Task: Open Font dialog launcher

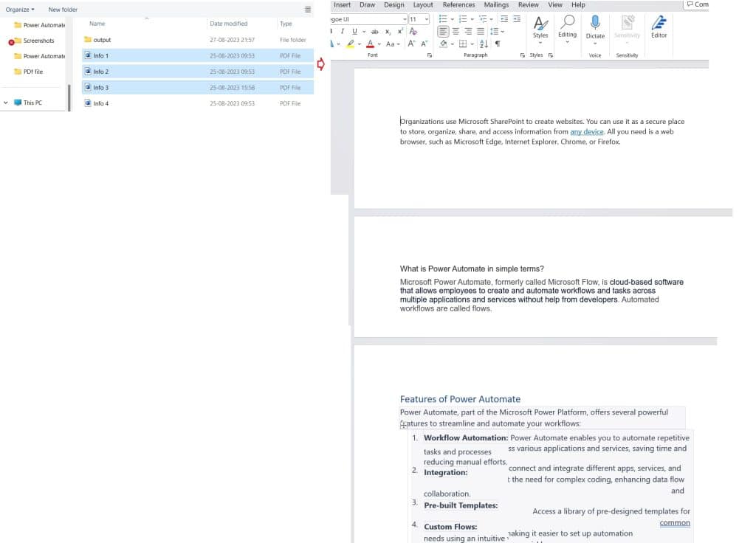Action: tap(430, 55)
